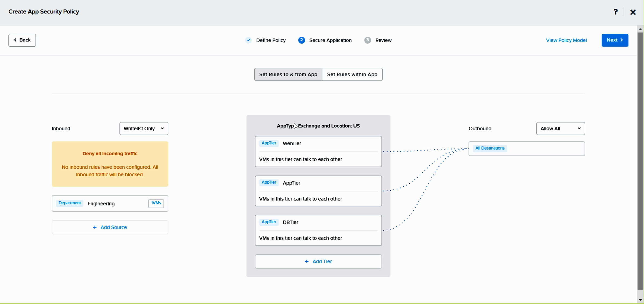Close the Create App Security Policy dialog

(633, 12)
